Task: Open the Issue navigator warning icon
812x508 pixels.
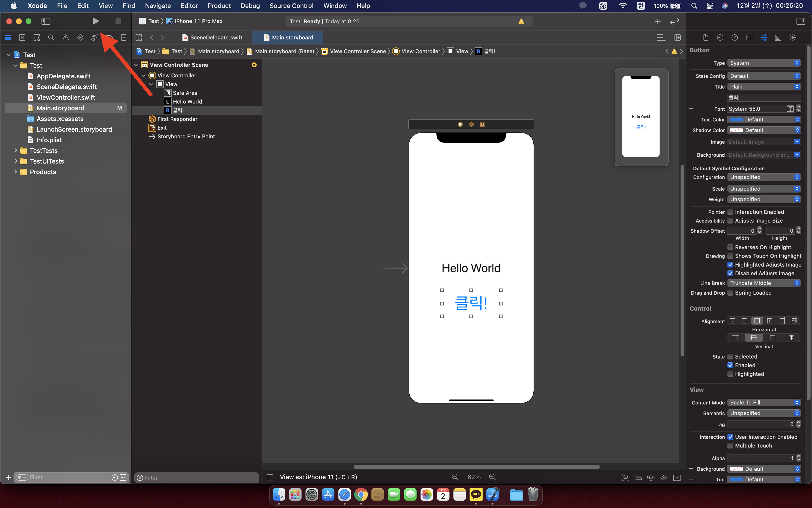Action: point(66,38)
